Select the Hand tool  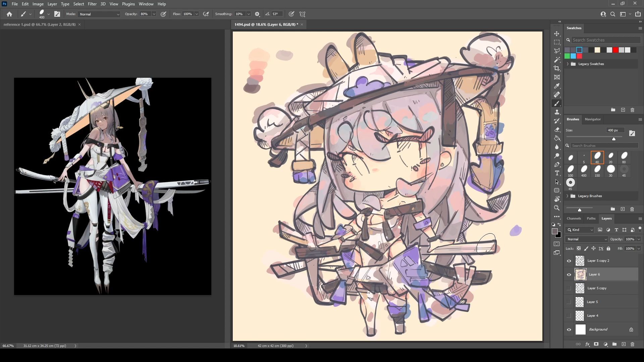click(x=557, y=199)
